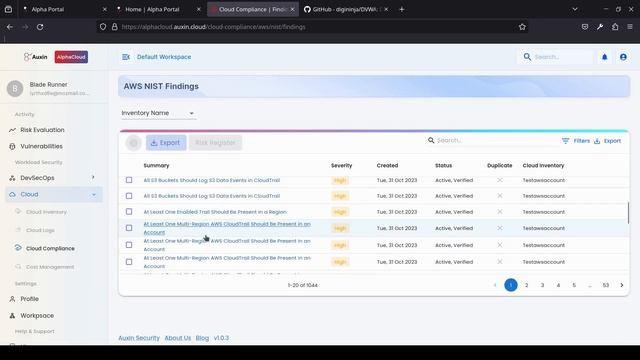Click the round disabled action button left of Export

click(133, 143)
